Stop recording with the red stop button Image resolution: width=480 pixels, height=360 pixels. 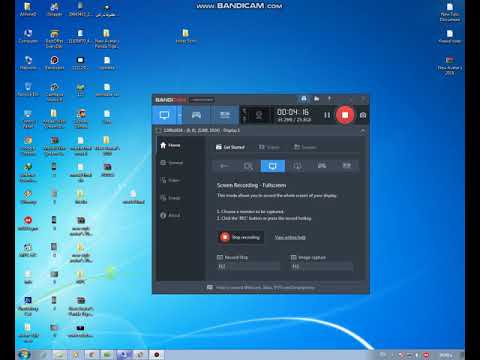(345, 115)
